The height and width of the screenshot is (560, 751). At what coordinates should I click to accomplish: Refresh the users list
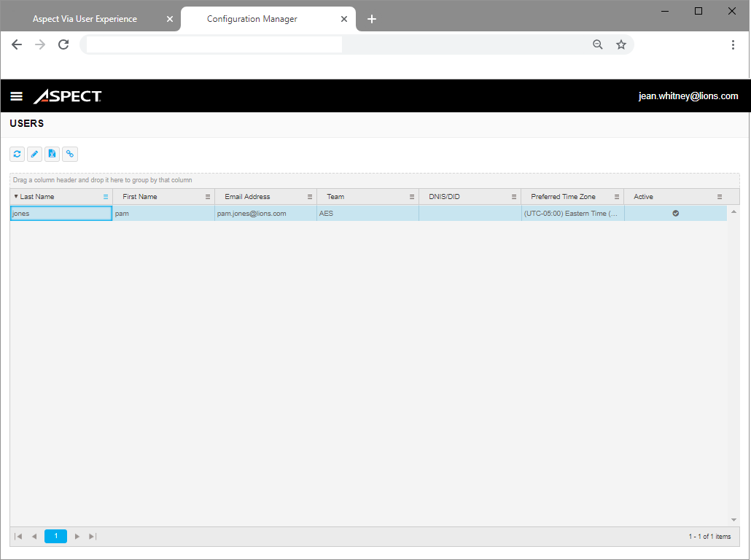tap(17, 154)
